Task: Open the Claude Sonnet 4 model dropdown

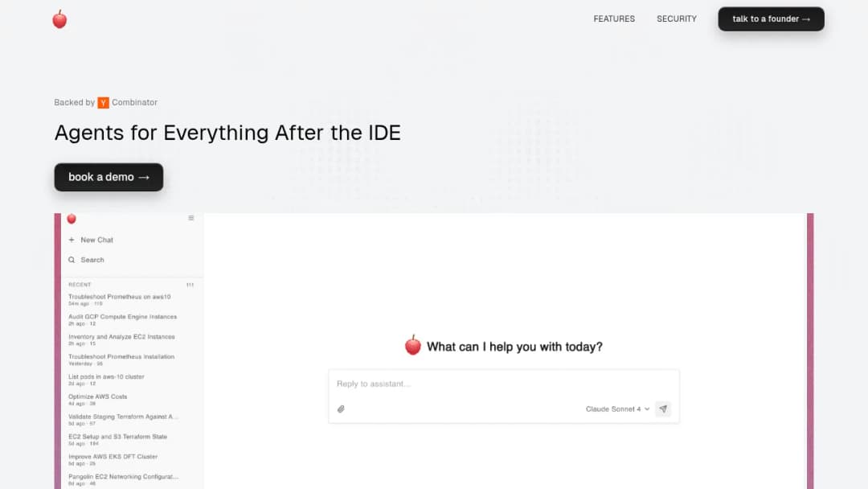Action: [617, 409]
